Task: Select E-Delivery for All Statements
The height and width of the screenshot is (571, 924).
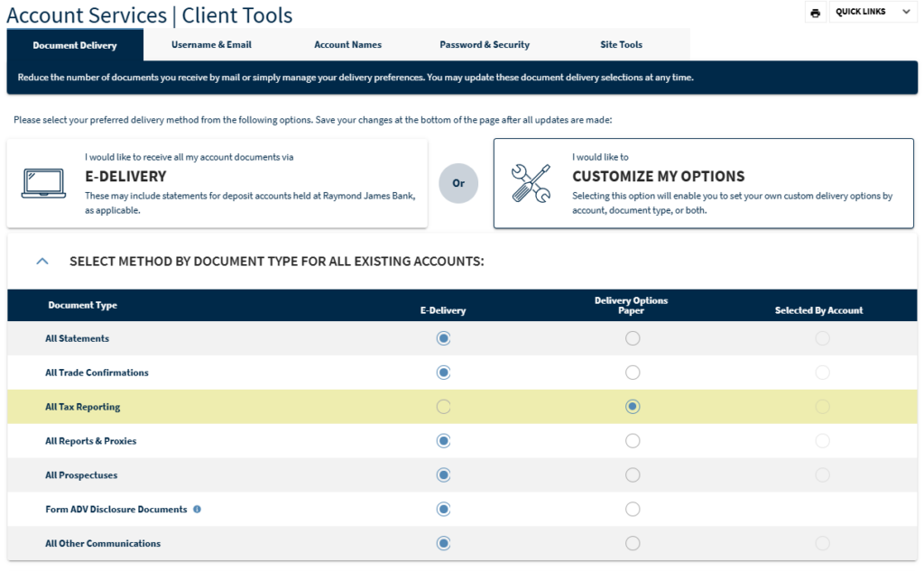Action: [444, 338]
